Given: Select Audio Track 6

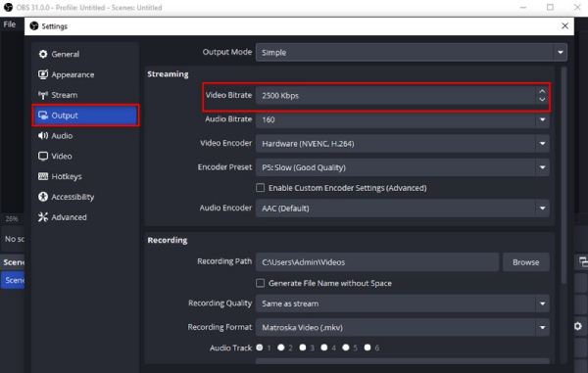Looking at the screenshot, I should click(367, 348).
